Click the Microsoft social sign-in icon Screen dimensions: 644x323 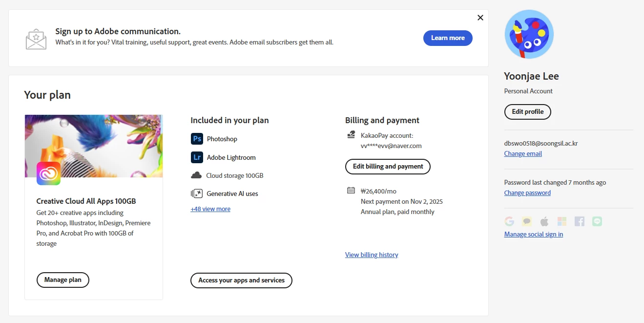(x=562, y=221)
